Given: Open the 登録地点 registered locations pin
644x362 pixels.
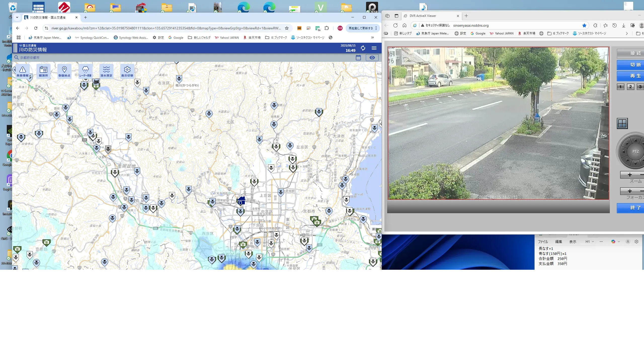Looking at the screenshot, I should pos(64,71).
